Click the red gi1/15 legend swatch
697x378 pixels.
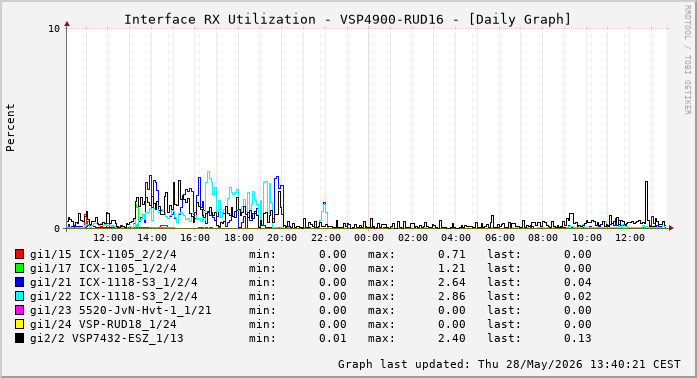(19, 254)
